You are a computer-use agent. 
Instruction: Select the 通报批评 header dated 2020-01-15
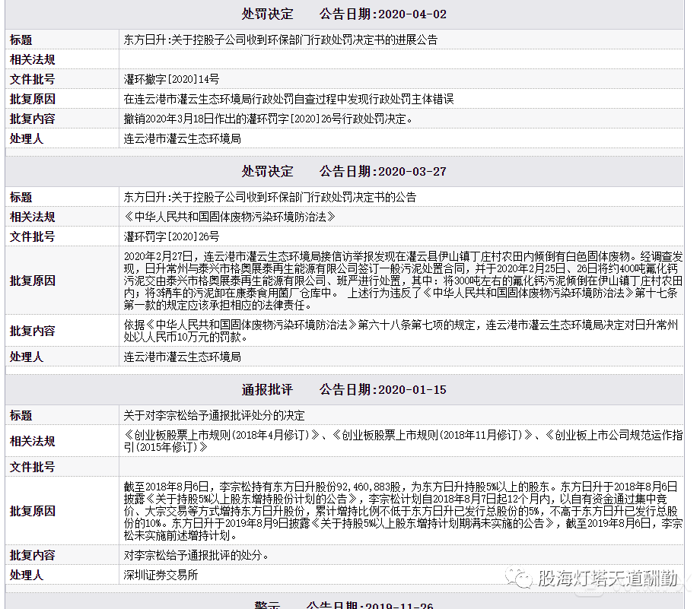(344, 389)
